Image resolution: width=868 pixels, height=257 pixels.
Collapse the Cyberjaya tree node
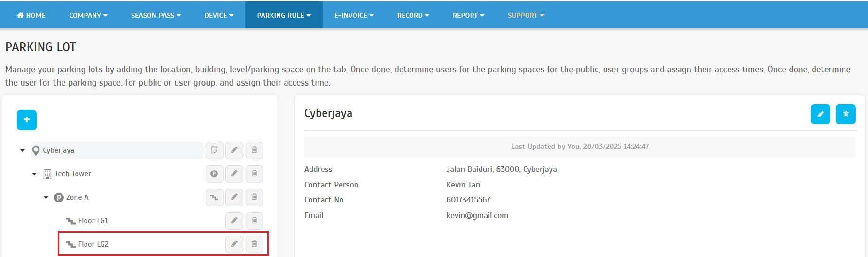(x=23, y=151)
